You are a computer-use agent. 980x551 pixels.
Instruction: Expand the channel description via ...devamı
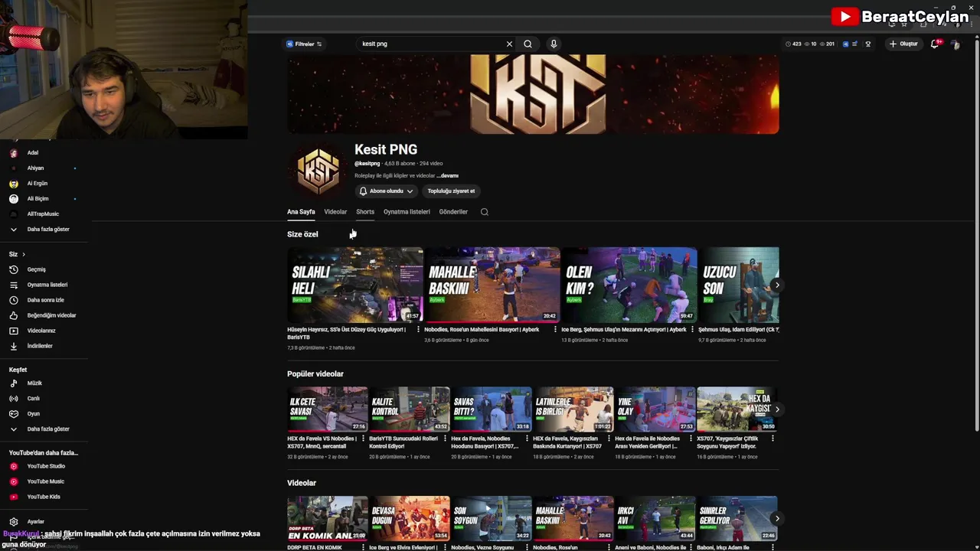point(448,176)
